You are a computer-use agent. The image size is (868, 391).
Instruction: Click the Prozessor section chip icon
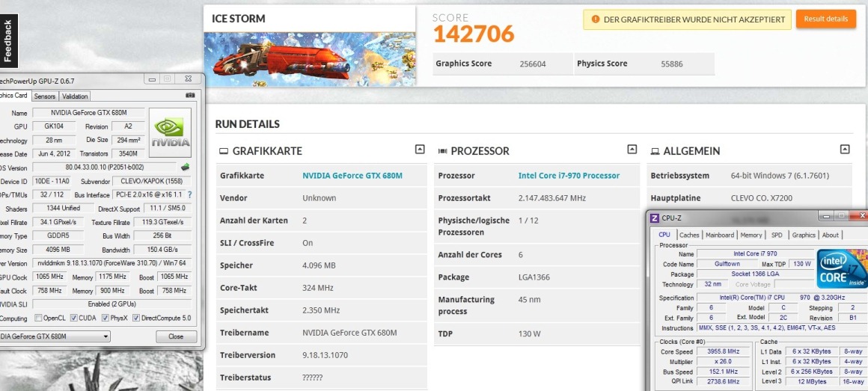(442, 151)
